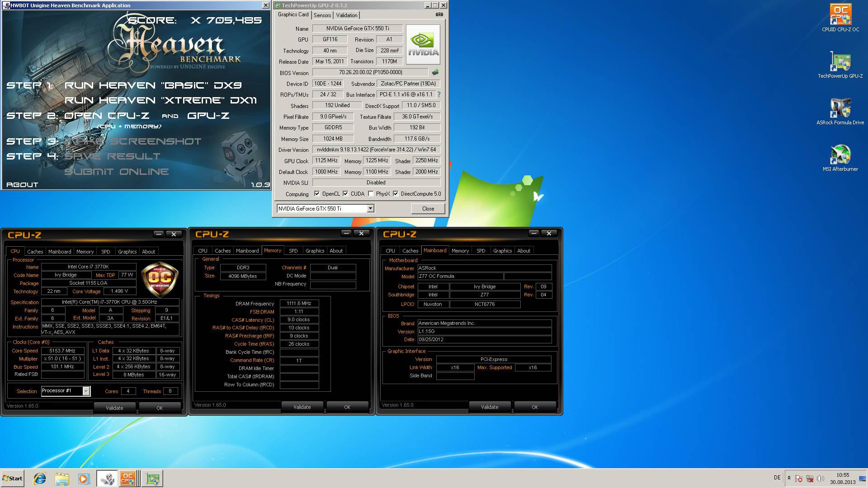The image size is (868, 488).
Task: Open TechPowerUp GPU-Z desktop shortcut
Action: pos(840,66)
